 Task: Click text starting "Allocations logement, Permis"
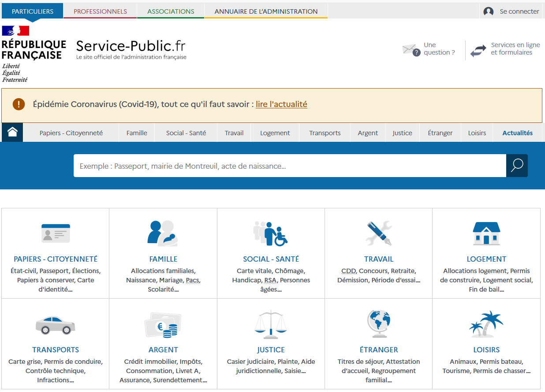pos(486,280)
